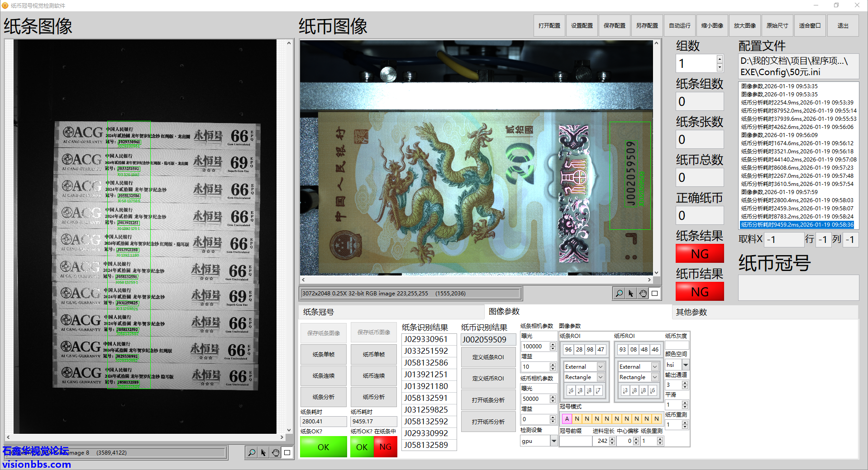This screenshot has width=868, height=470.
Task: Increase the 组数 value with up arrow
Action: click(720, 59)
